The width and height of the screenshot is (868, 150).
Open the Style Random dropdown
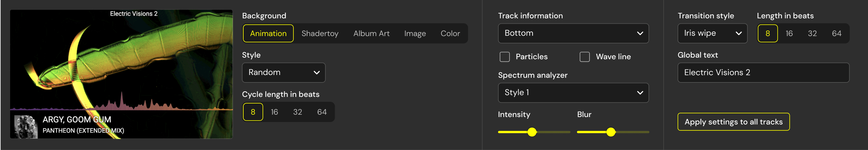point(284,72)
